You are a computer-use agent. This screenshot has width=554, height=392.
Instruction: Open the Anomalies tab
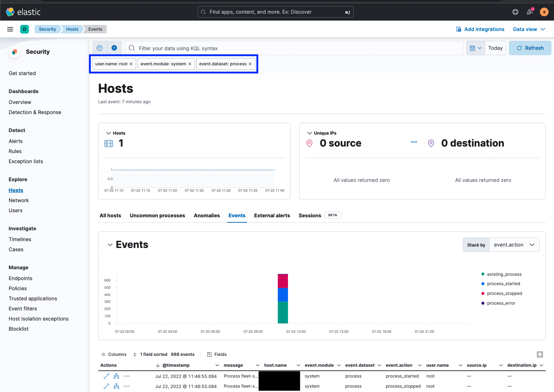[207, 215]
